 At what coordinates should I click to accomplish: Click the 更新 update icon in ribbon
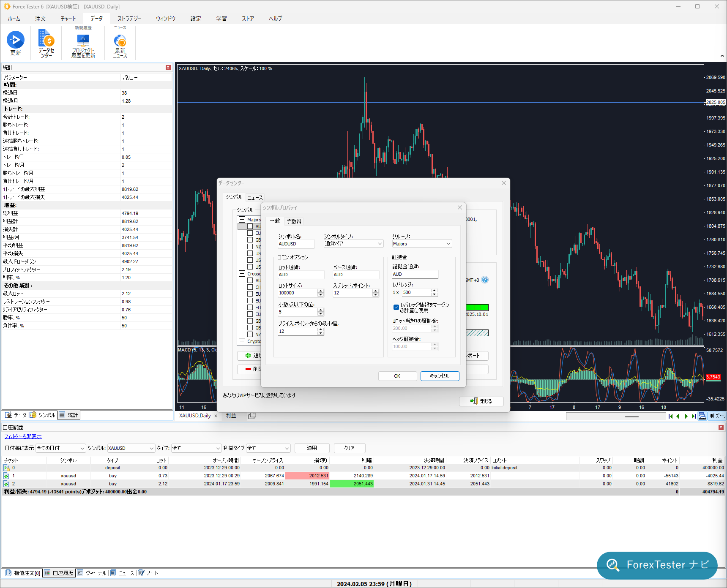pyautogui.click(x=16, y=40)
